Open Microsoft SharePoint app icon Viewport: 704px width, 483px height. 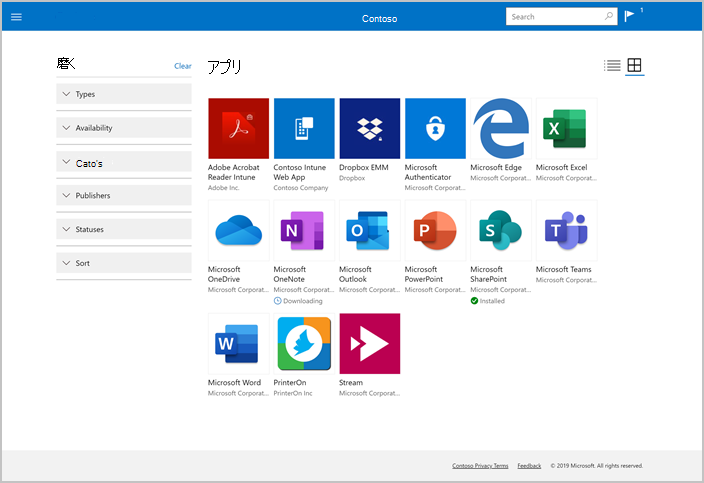click(x=501, y=230)
